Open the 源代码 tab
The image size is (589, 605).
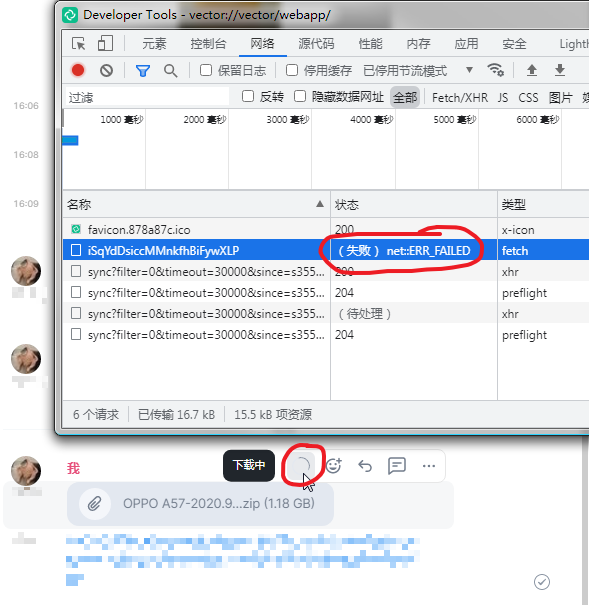(316, 44)
